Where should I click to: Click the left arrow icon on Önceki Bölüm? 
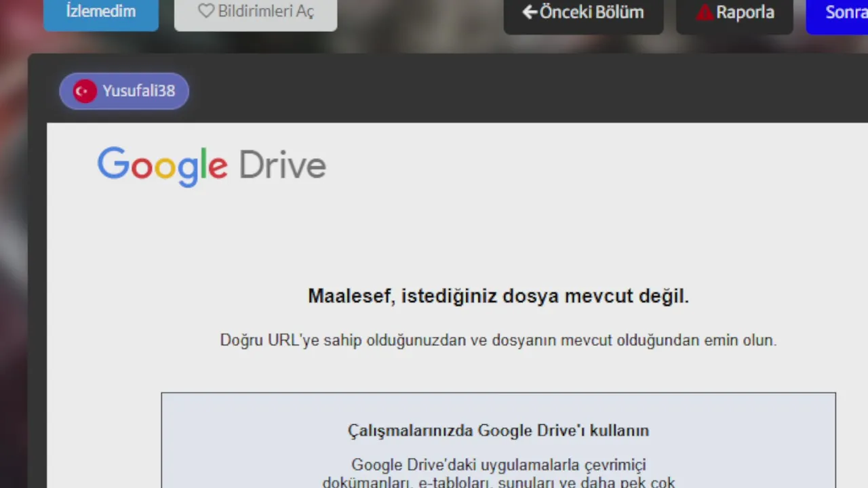(530, 12)
